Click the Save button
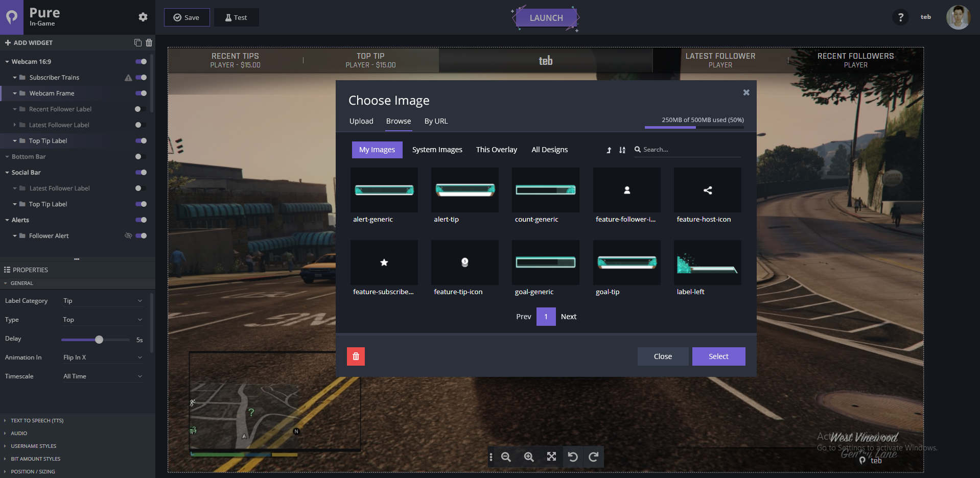Viewport: 980px width, 478px height. [187, 17]
